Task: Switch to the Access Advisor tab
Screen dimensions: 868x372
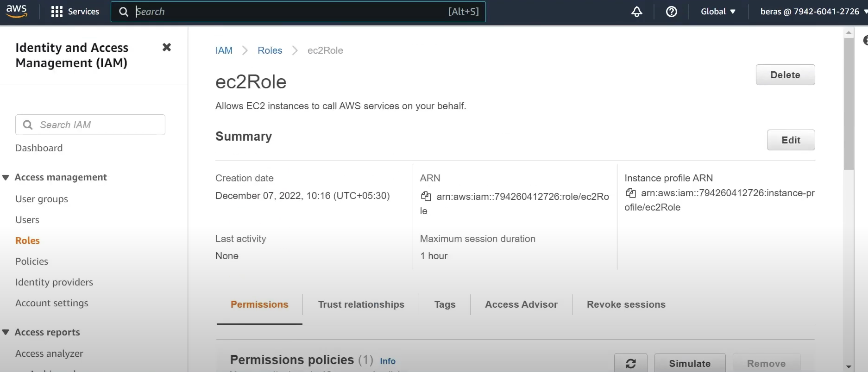Action: [521, 304]
